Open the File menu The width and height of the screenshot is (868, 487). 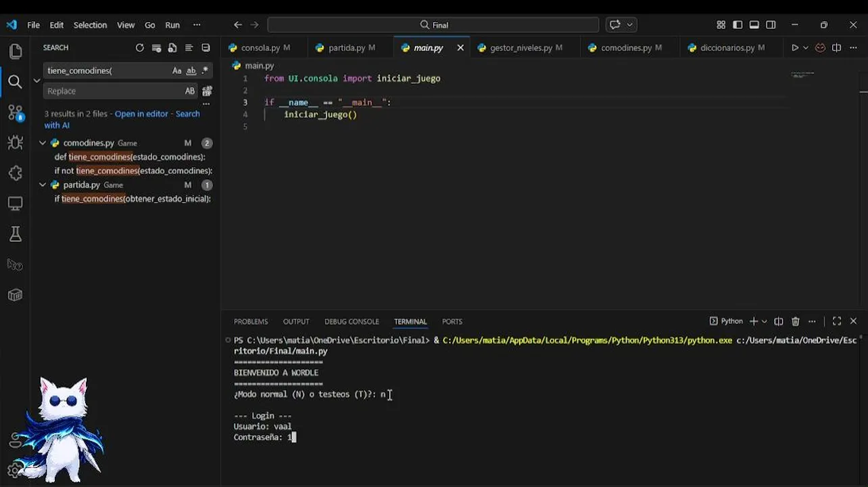[33, 25]
